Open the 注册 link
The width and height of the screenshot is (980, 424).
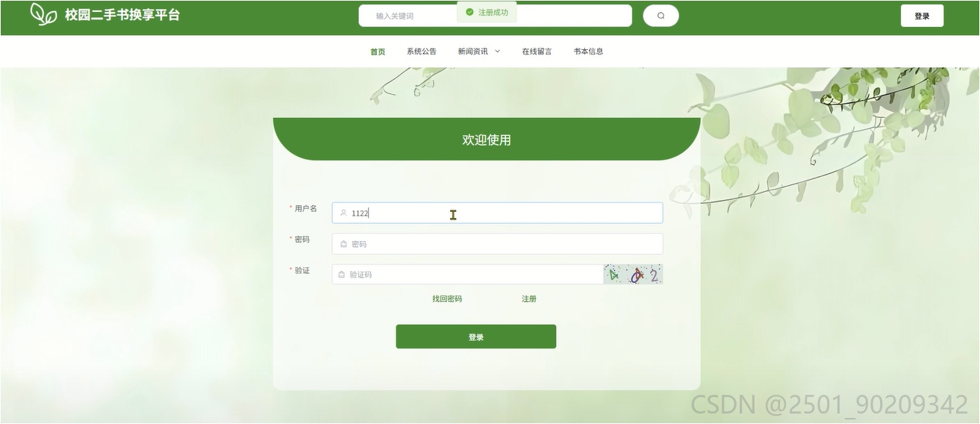click(x=529, y=299)
